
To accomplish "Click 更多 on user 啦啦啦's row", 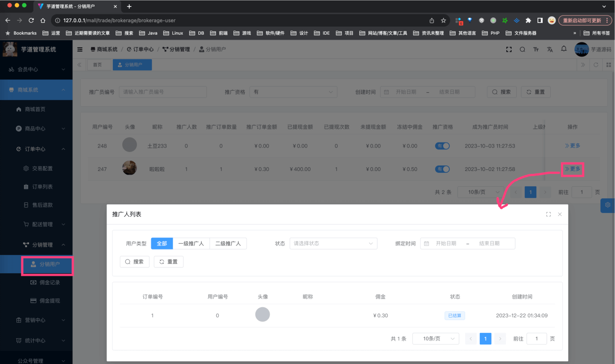I will 572,169.
